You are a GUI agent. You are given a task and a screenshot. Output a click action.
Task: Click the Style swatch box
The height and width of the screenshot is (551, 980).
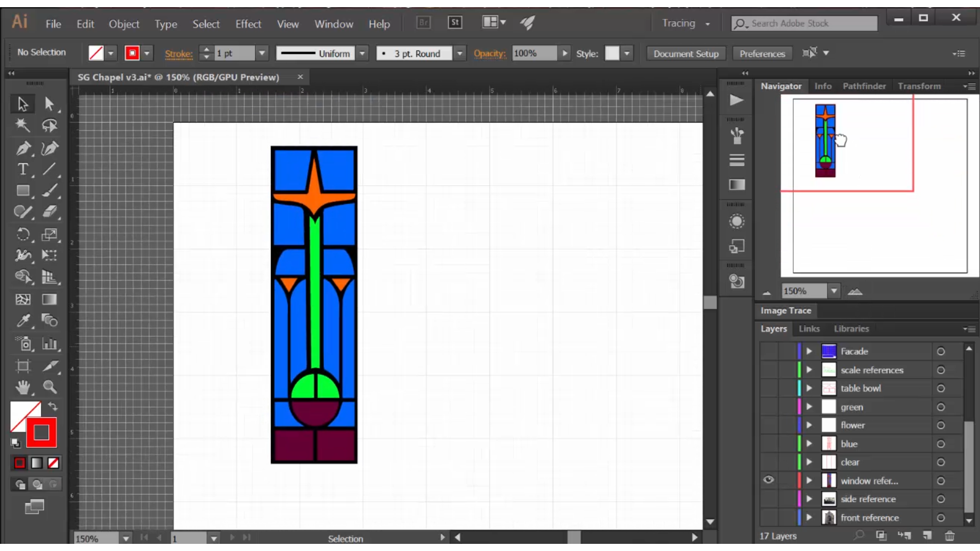[x=612, y=53]
